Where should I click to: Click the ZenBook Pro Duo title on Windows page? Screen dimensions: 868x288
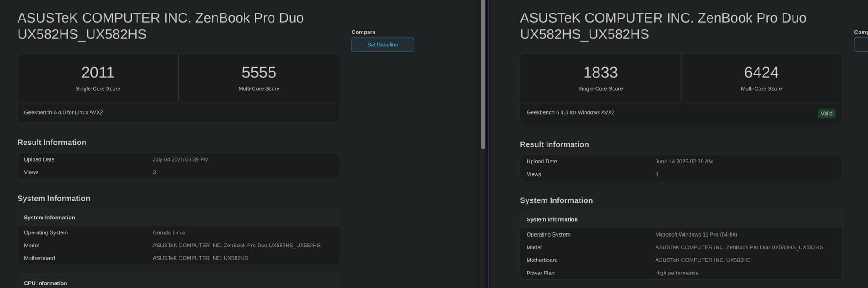tap(663, 26)
